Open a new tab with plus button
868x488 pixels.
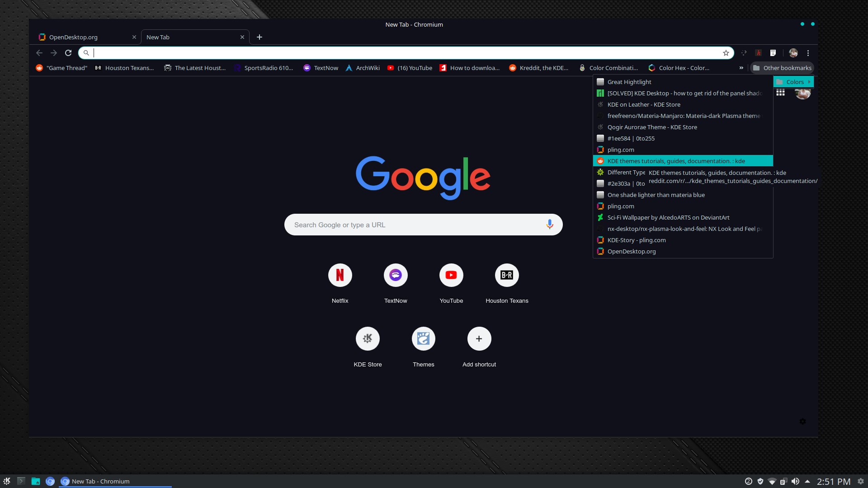click(x=259, y=37)
